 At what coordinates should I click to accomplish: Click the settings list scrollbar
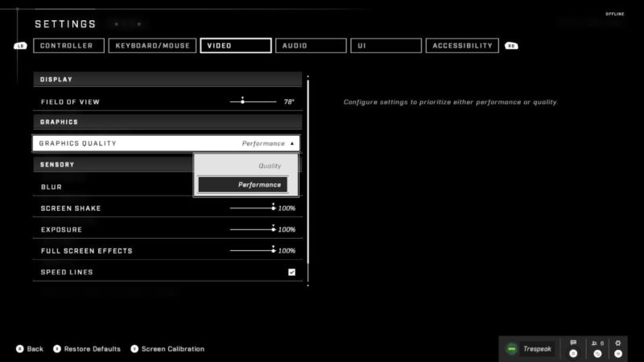[308, 177]
